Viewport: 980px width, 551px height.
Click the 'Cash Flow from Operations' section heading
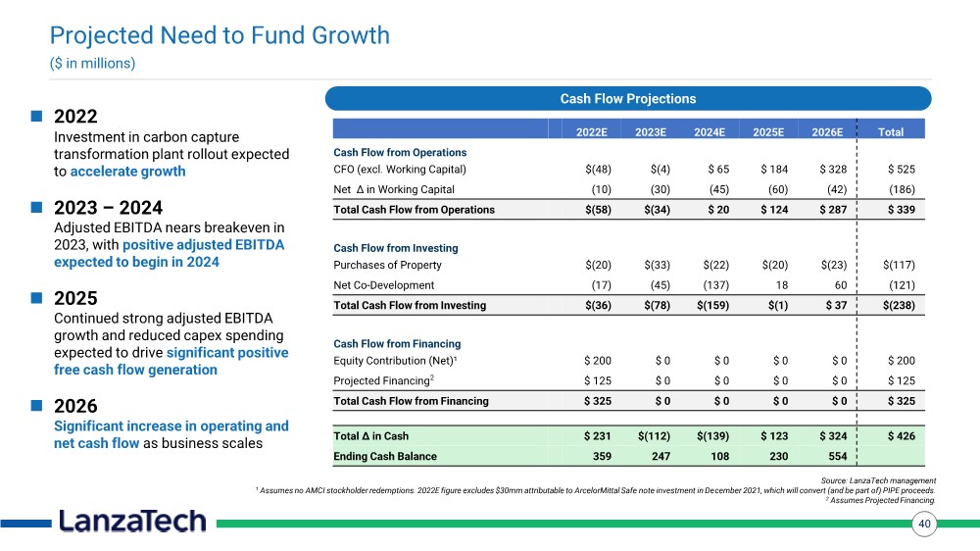(x=400, y=152)
